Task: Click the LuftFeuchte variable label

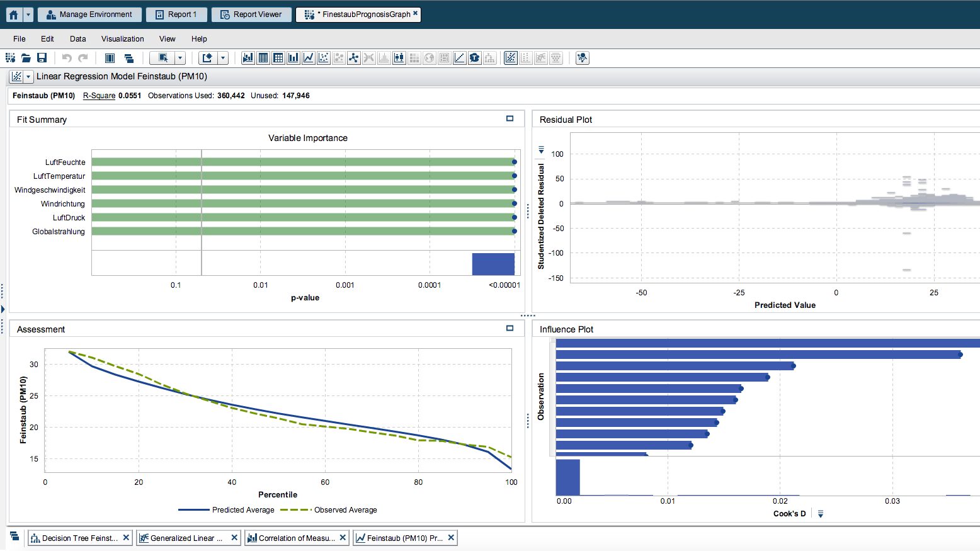Action: pyautogui.click(x=65, y=162)
